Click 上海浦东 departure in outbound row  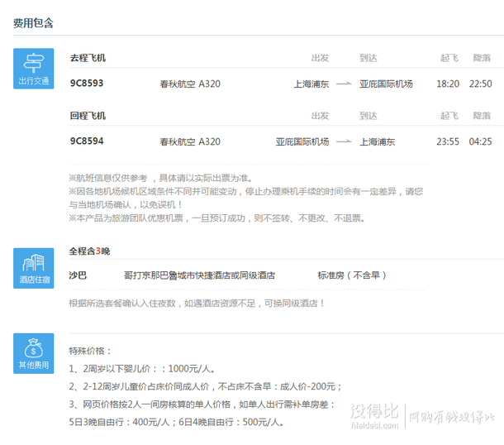[x=311, y=84]
